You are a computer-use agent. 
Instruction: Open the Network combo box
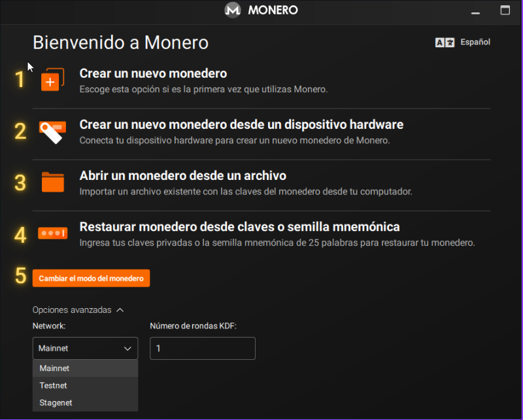85,348
